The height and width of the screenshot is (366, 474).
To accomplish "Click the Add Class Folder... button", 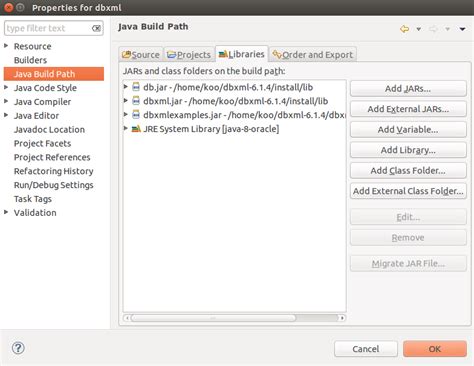I will pos(408,171).
